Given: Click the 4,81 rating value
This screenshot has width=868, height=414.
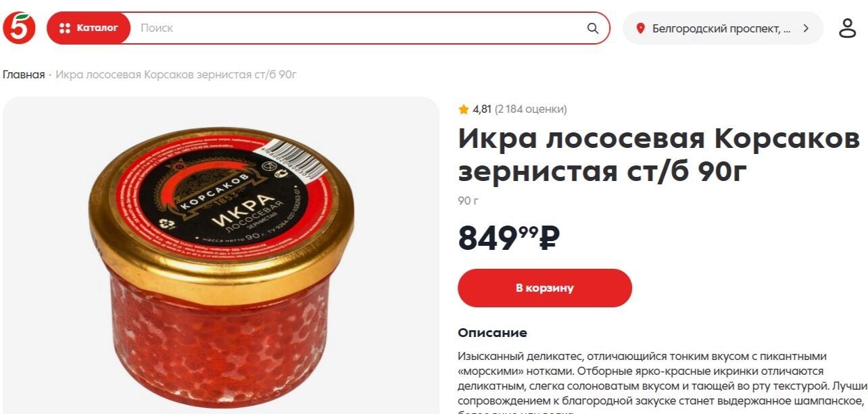Looking at the screenshot, I should click(x=482, y=109).
